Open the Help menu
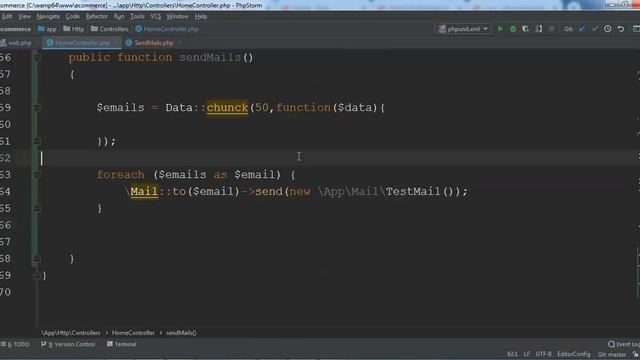The width and height of the screenshot is (640, 360). [201, 17]
